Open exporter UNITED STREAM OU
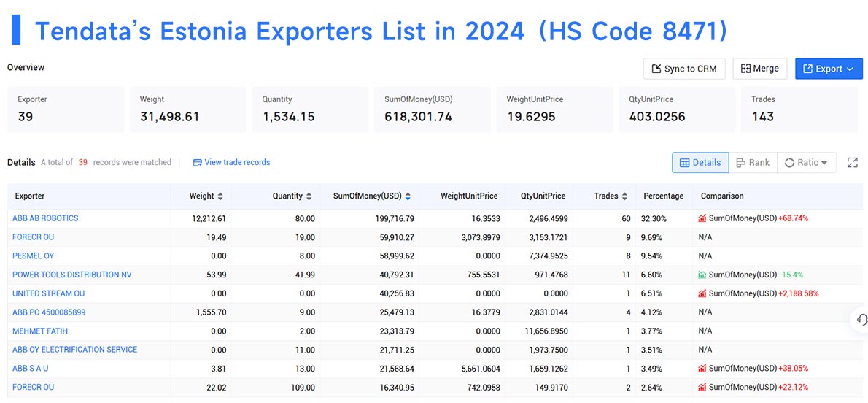Viewport: 868px width, 403px height. [x=49, y=293]
